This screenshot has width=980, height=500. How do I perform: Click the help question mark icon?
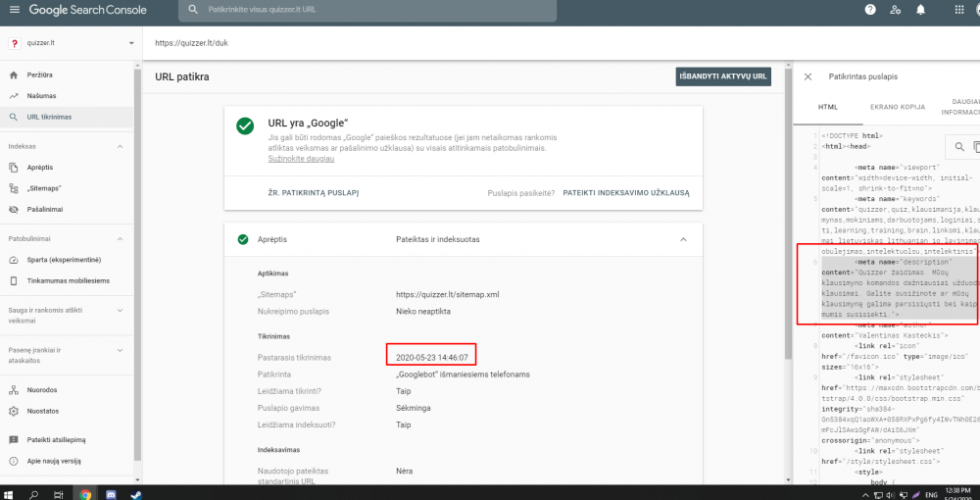click(870, 10)
